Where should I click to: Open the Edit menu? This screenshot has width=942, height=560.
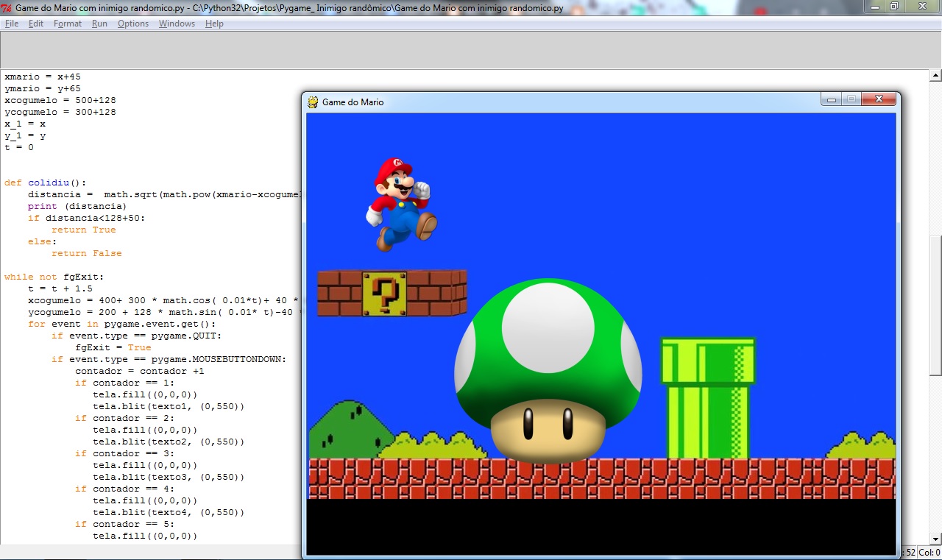(36, 24)
